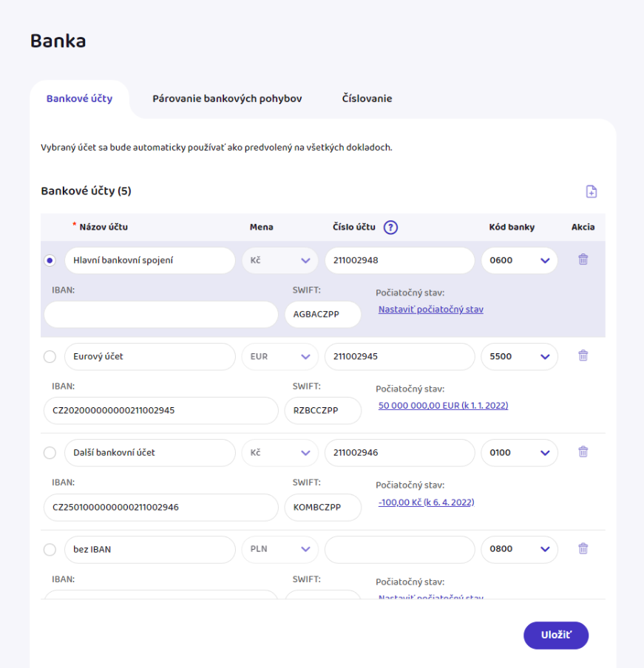The width and height of the screenshot is (644, 668).
Task: Open the 50 000 000,00 EUR initial balance link
Action: 443,406
